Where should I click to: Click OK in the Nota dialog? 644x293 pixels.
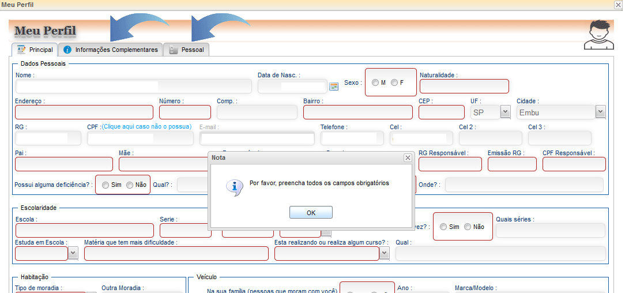(311, 212)
